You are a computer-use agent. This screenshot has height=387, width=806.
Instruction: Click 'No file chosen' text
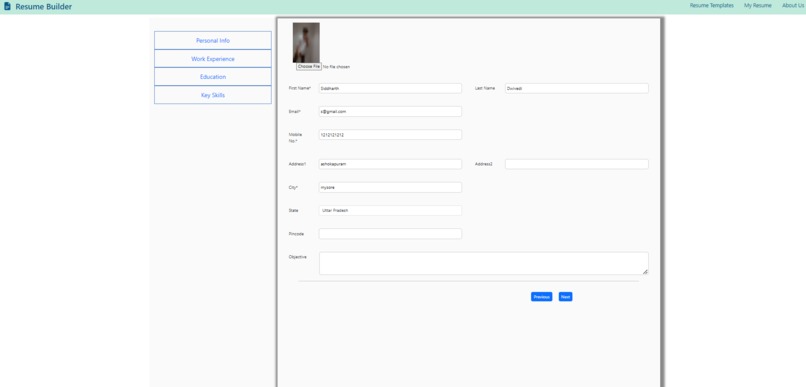point(337,67)
